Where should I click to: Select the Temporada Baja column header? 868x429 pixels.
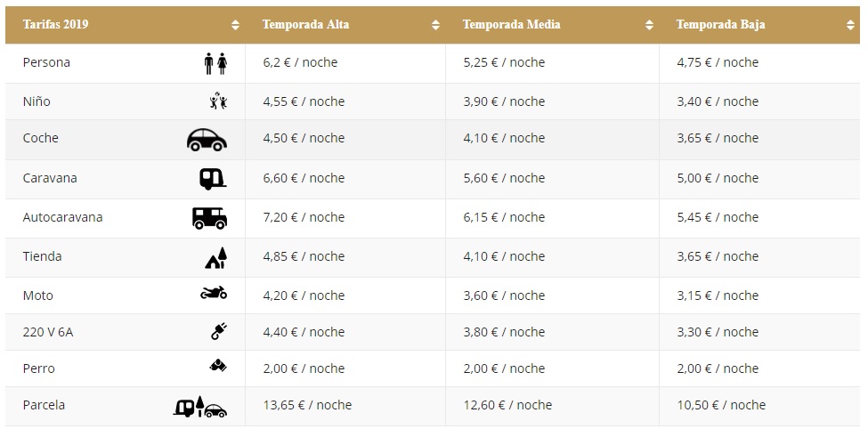(x=720, y=25)
